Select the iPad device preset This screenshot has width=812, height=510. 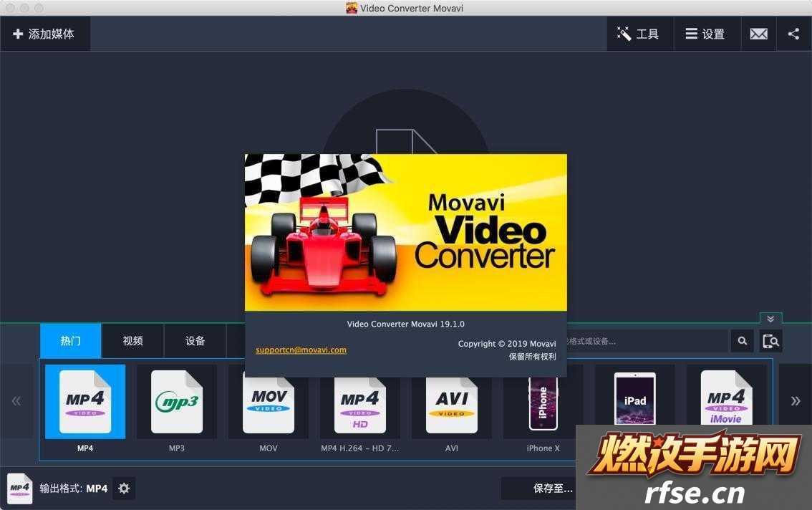(635, 399)
